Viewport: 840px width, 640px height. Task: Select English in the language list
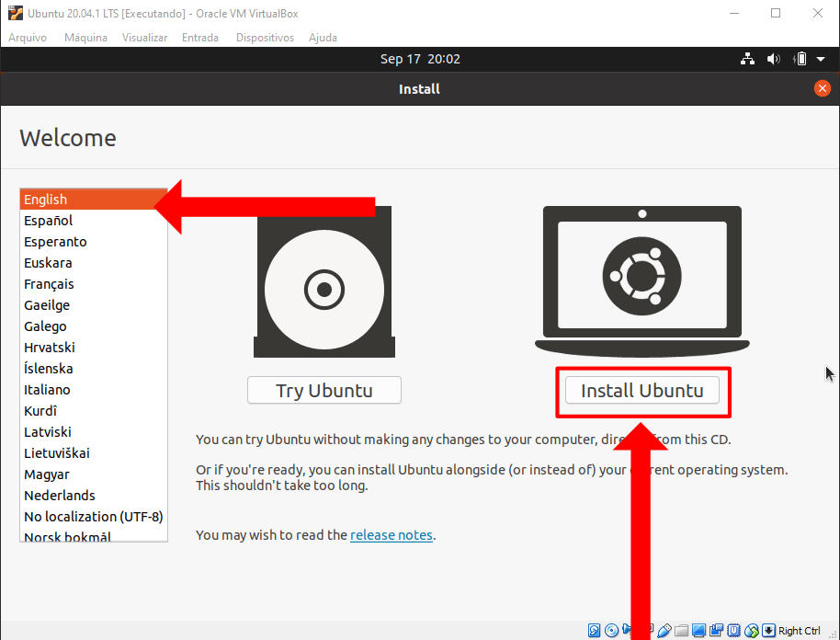click(94, 200)
